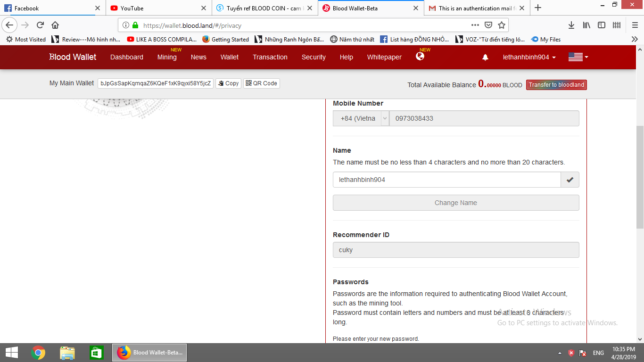The height and width of the screenshot is (362, 644).
Task: Open the Security page
Action: click(x=314, y=57)
